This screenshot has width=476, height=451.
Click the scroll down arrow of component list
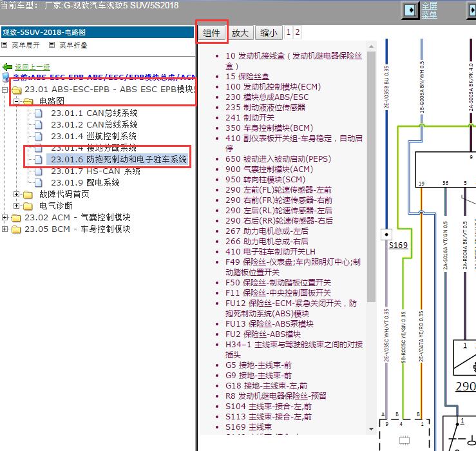371,429
